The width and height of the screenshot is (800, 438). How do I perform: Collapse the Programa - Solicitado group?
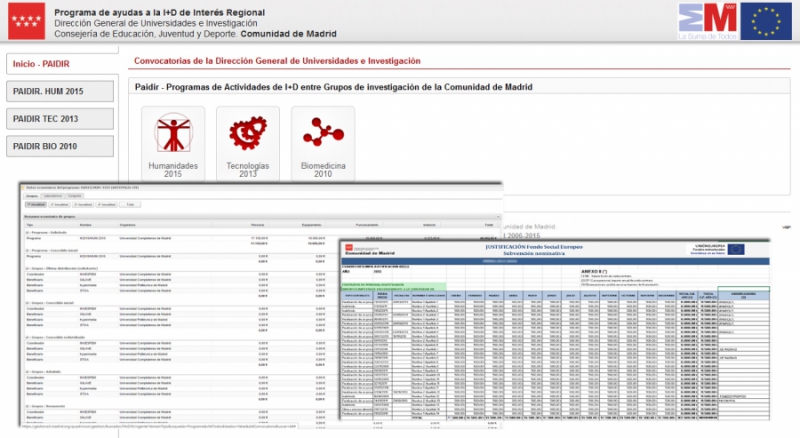(27, 232)
